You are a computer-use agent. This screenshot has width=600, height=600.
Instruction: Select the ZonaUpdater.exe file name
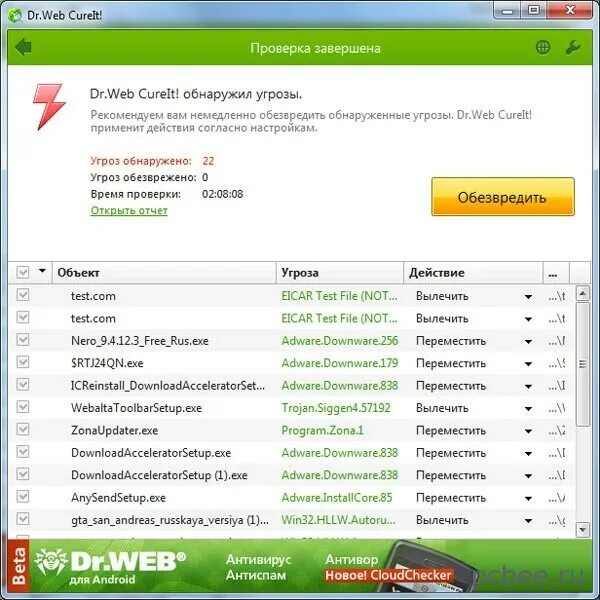pyautogui.click(x=114, y=430)
